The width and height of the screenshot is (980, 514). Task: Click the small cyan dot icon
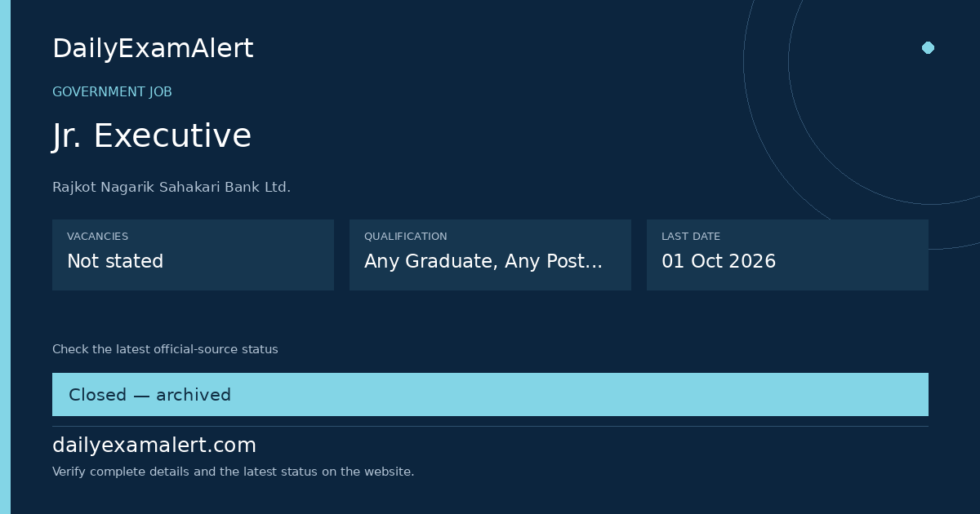pyautogui.click(x=928, y=47)
